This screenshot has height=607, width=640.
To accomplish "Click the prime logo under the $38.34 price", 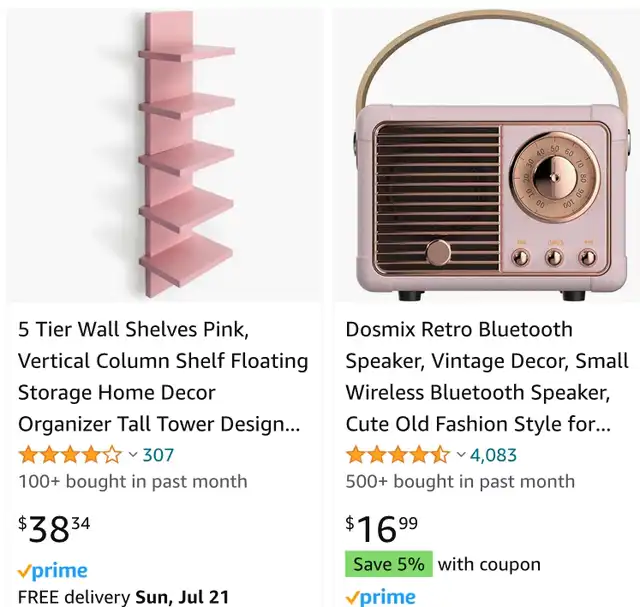I will 53,571.
